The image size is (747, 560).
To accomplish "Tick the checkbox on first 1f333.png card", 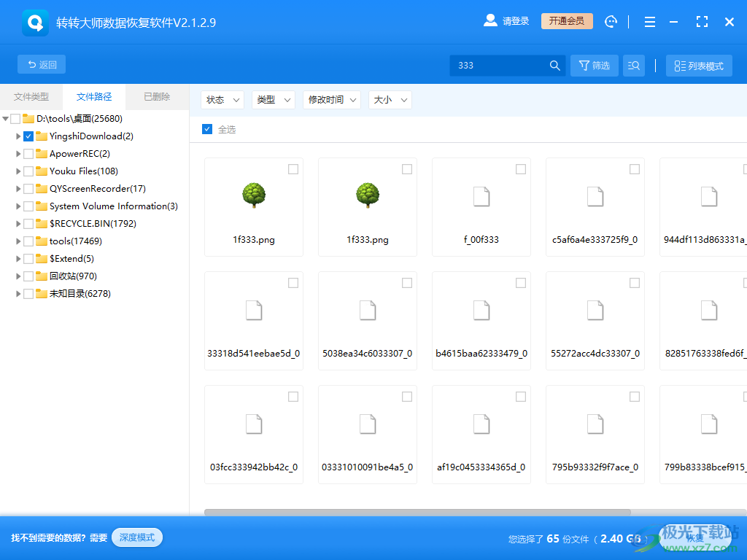I will [293, 169].
